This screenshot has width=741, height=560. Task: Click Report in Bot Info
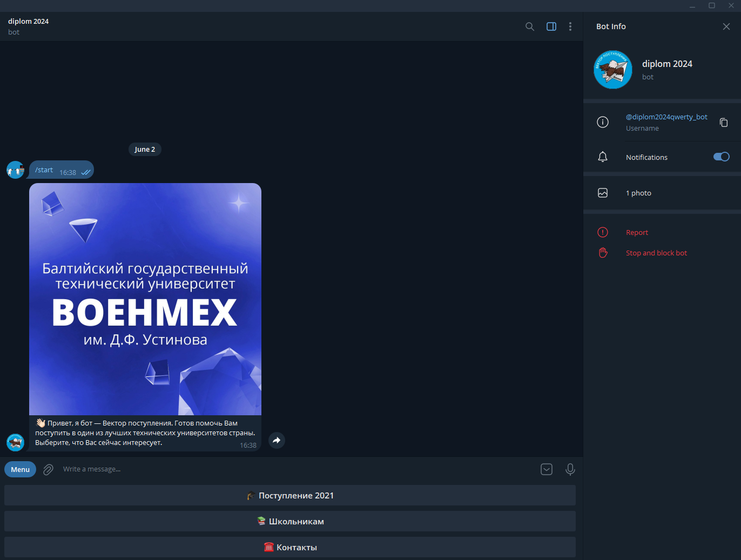click(637, 232)
